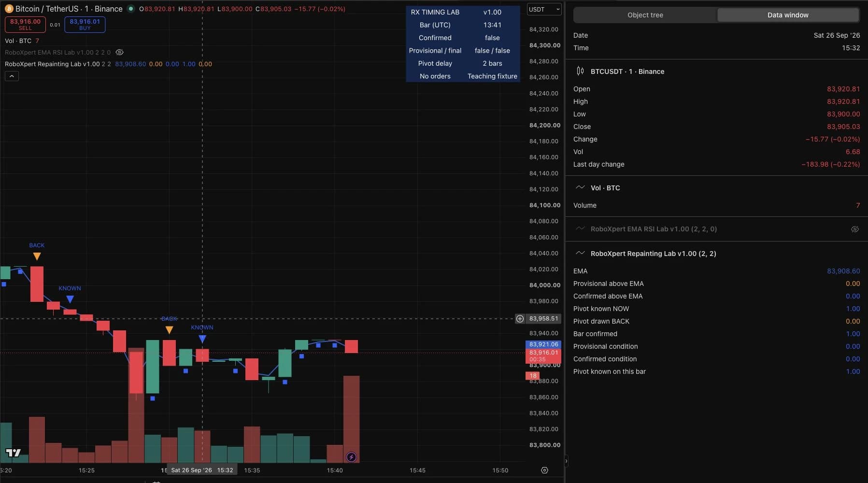Toggle EMA RSI Lab visibility eye in Data window
The image size is (868, 483).
[x=854, y=229]
